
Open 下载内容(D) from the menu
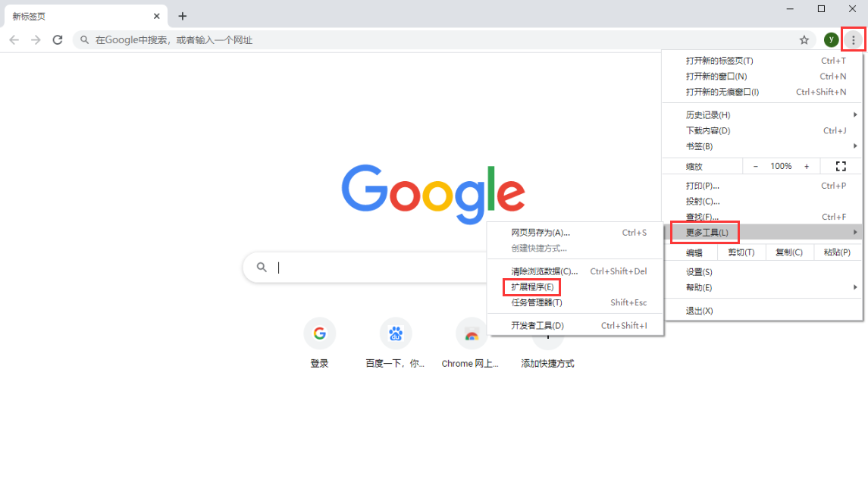point(763,130)
